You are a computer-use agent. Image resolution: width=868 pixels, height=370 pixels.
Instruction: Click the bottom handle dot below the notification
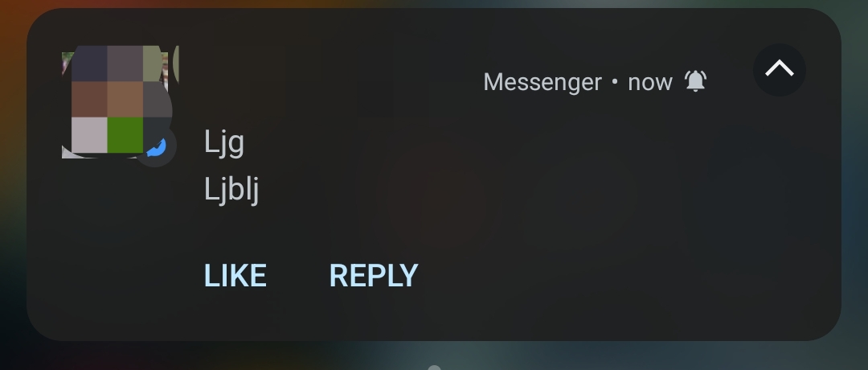435,368
